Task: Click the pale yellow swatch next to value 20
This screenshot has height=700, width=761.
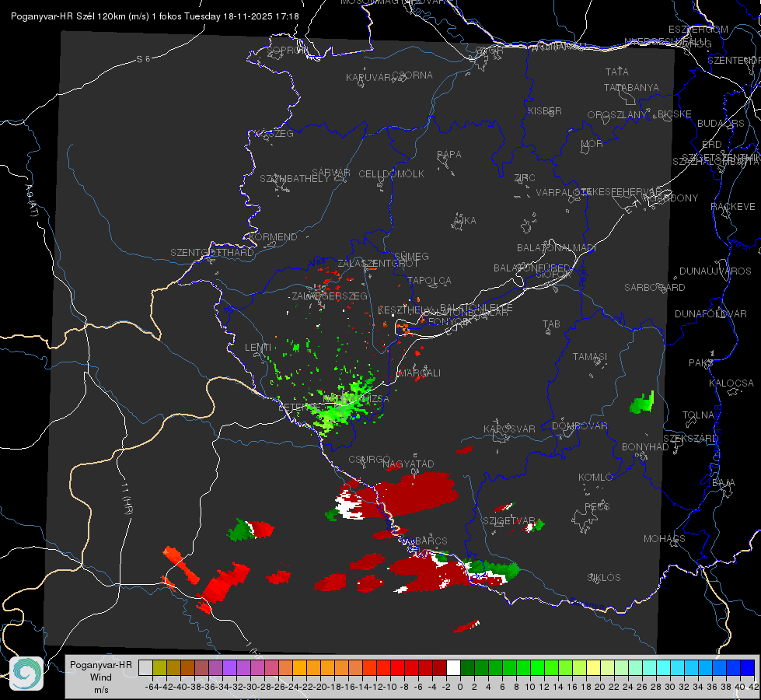Action: [x=594, y=668]
